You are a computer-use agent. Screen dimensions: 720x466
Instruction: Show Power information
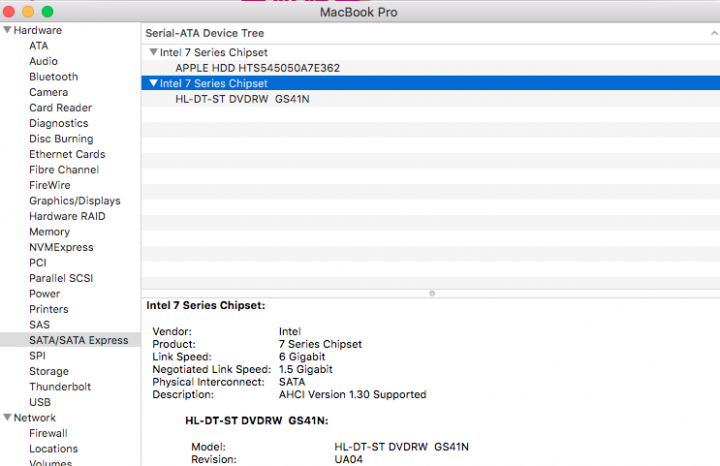45,294
